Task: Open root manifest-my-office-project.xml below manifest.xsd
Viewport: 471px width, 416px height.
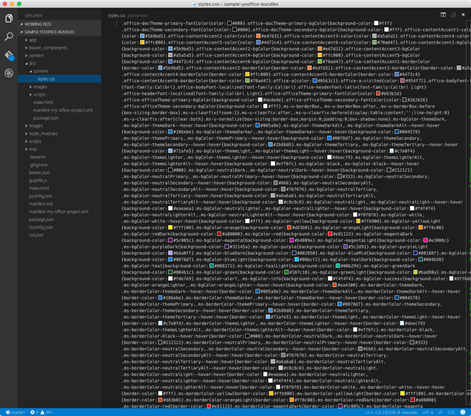Action: pyautogui.click(x=59, y=212)
